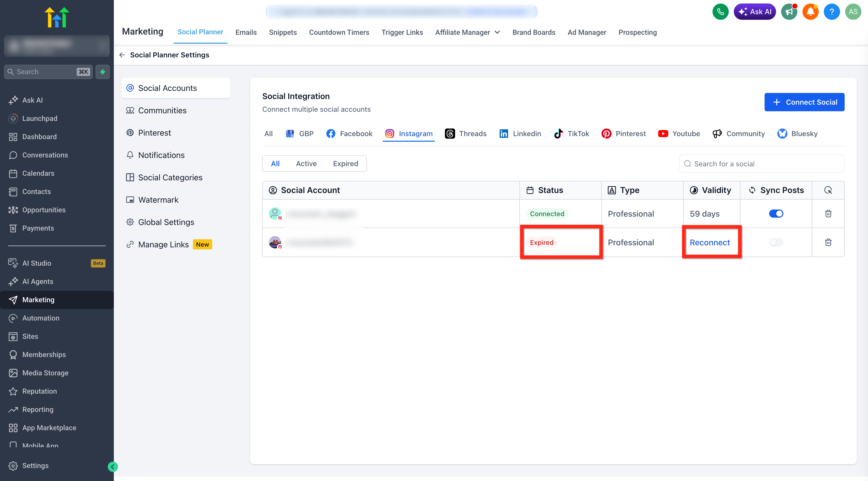
Task: Delete the Connected Instagram account via trash icon
Action: 828,214
